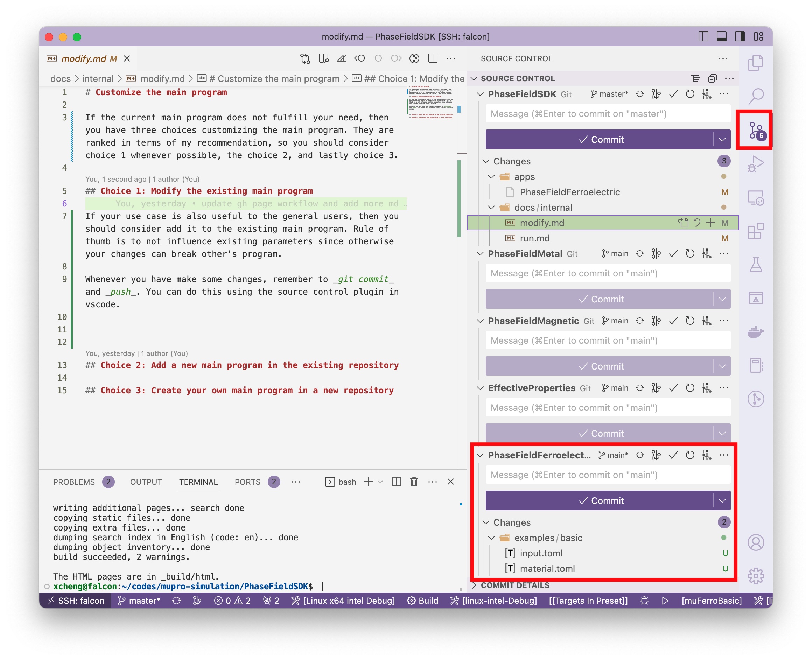Switch to the PROBLEMS panel tab
Screen dimensions: 812x660
click(74, 482)
